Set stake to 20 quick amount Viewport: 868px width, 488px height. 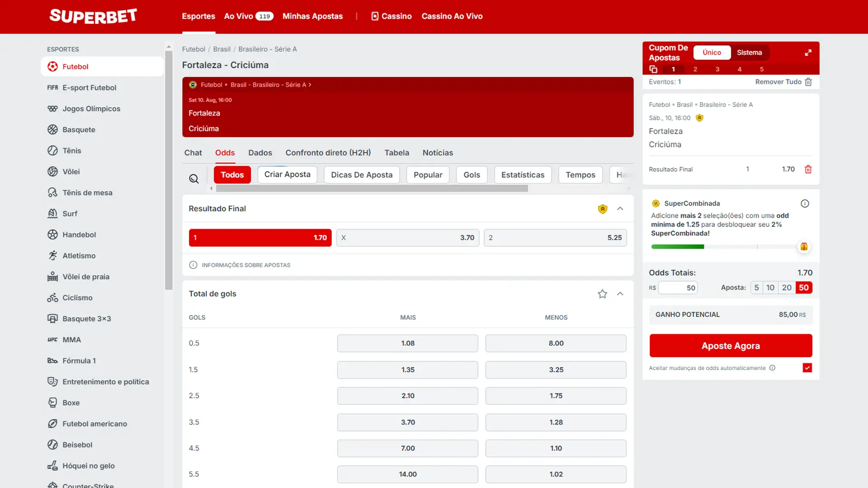coord(787,287)
